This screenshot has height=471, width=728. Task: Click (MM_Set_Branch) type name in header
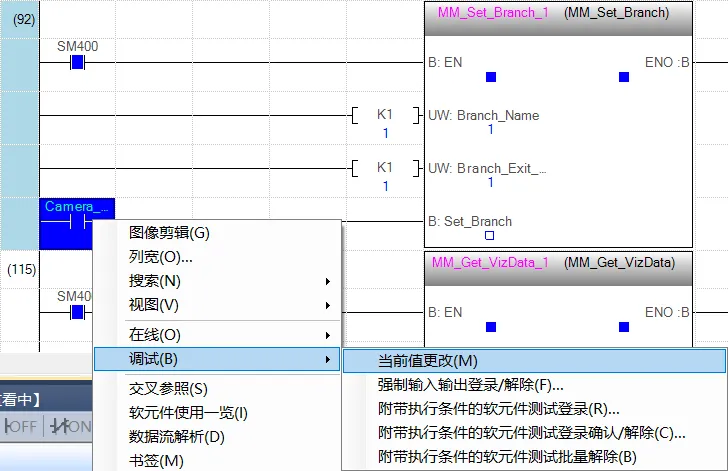(617, 13)
